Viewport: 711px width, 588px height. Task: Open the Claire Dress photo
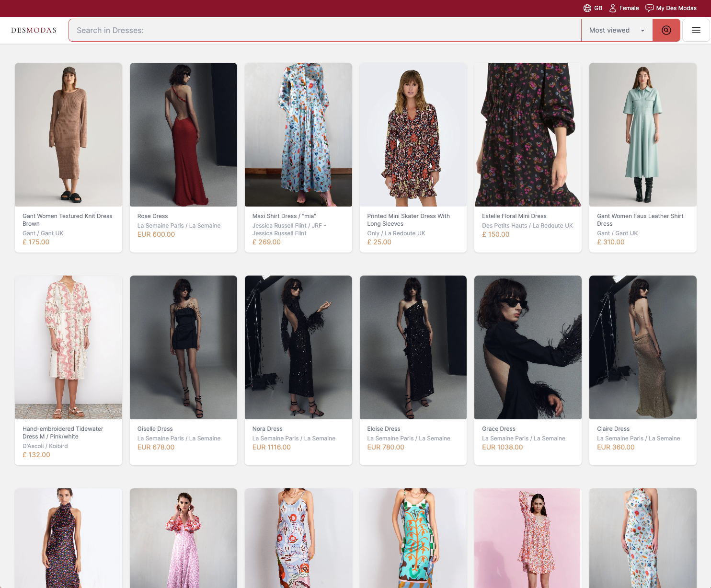(x=643, y=347)
